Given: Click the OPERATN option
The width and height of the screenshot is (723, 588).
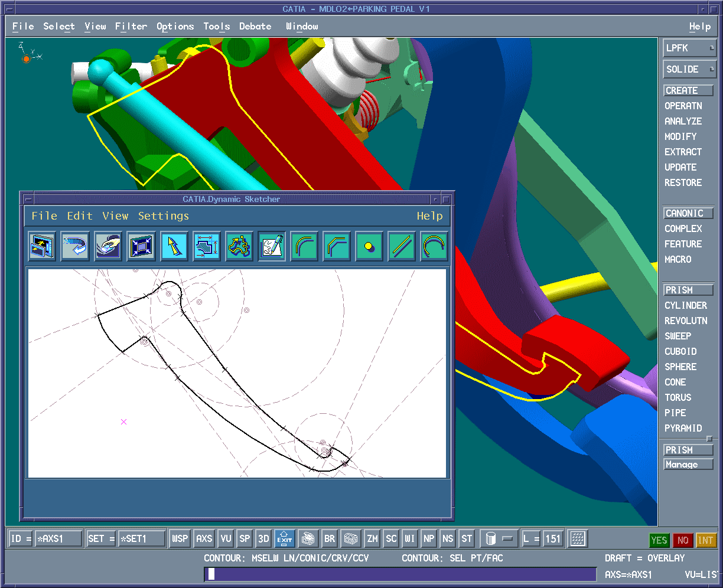Looking at the screenshot, I should pyautogui.click(x=683, y=106).
